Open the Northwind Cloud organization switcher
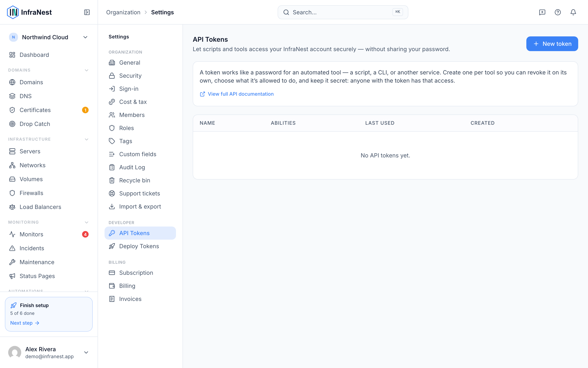Image resolution: width=588 pixels, height=368 pixels. pyautogui.click(x=49, y=37)
